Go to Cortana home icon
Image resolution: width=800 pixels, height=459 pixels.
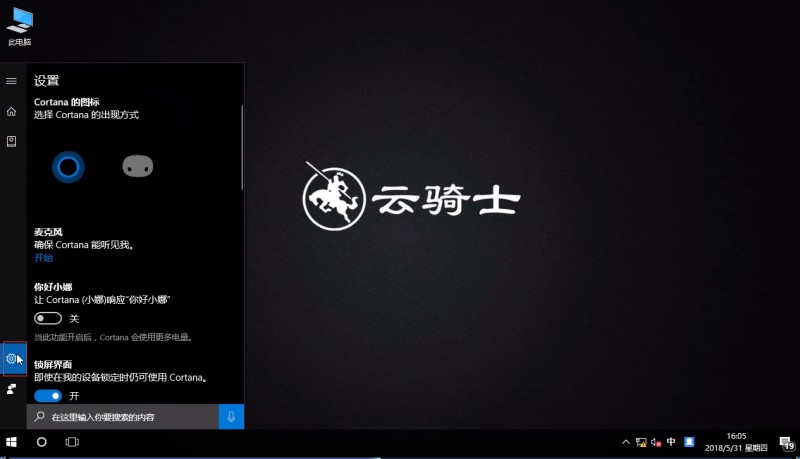pyautogui.click(x=11, y=111)
